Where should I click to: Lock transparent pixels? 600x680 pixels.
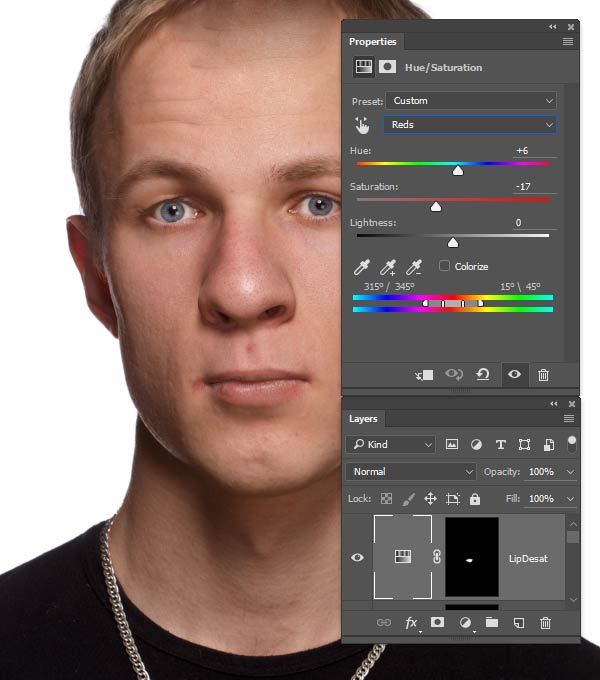[386, 499]
